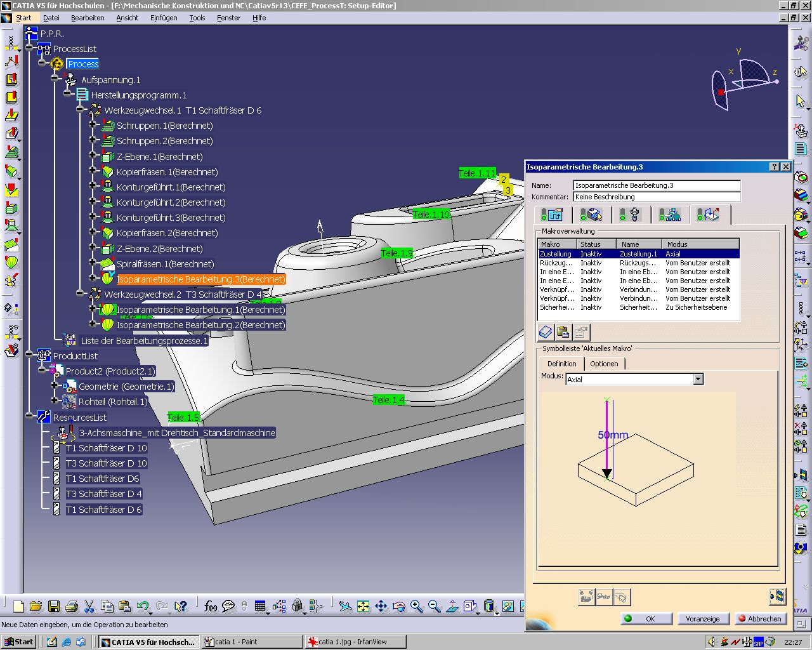This screenshot has width=812, height=650.
Task: Click the Undo arrow icon
Action: [x=143, y=606]
